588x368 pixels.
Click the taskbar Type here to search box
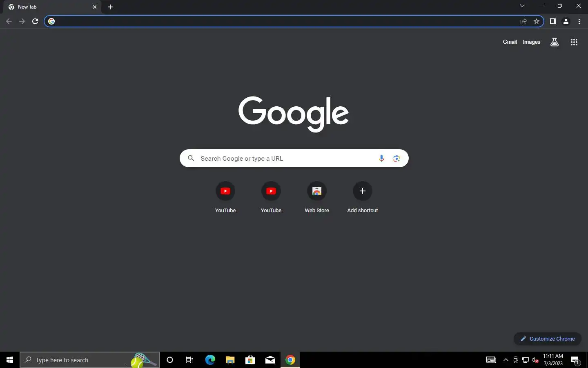90,360
